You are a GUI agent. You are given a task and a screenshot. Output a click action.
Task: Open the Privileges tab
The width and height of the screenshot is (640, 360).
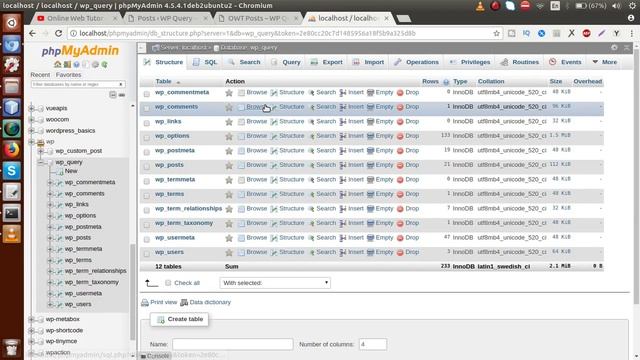coord(470,62)
